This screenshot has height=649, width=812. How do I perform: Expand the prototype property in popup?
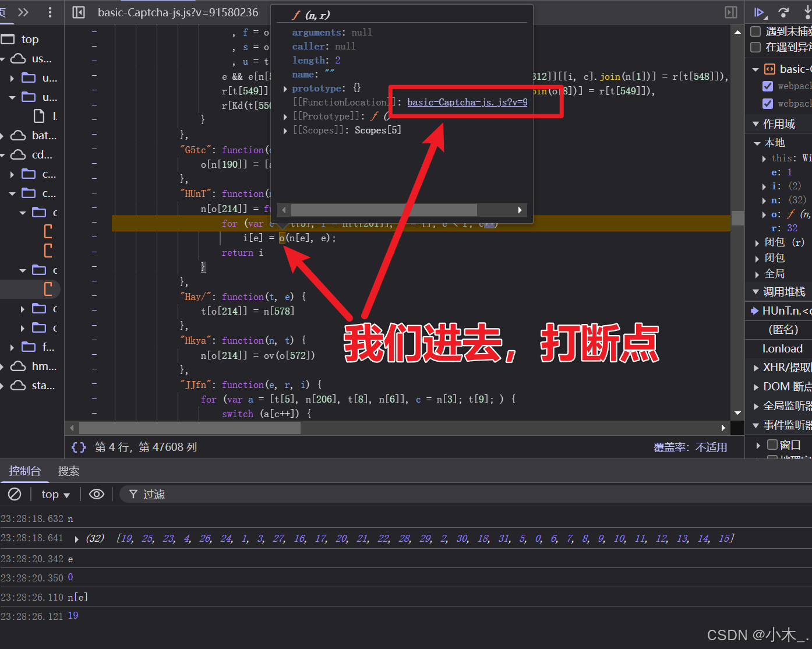[285, 89]
